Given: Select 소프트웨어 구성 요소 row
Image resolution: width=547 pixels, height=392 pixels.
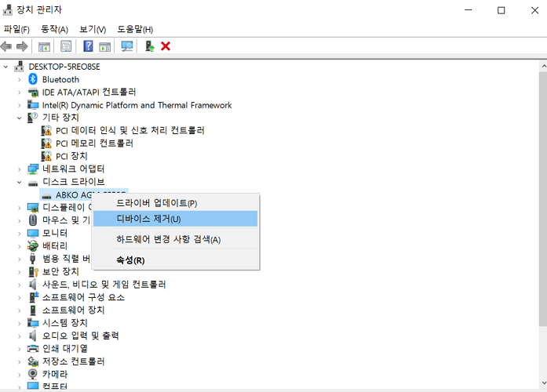Looking at the screenshot, I should [x=83, y=297].
